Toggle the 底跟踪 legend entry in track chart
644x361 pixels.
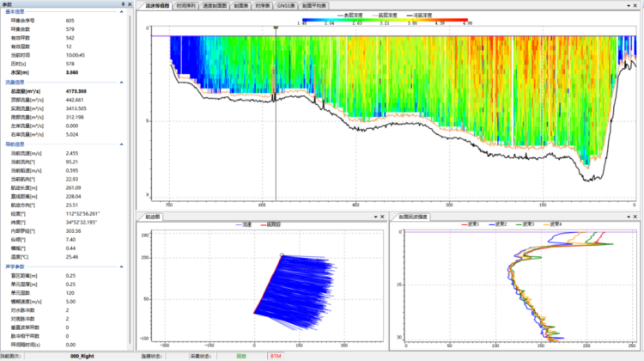tap(271, 224)
